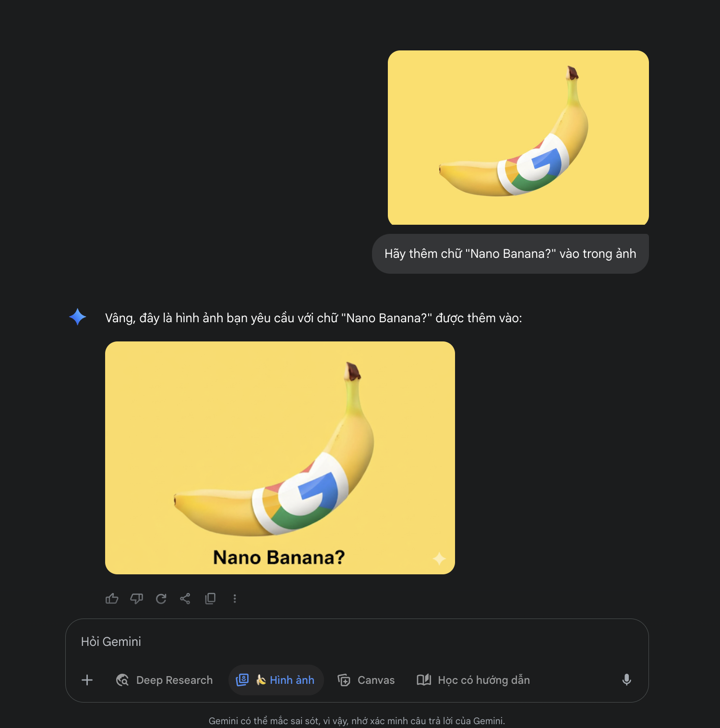Enable the Canvas tool
This screenshot has width=720, height=728.
click(x=366, y=680)
